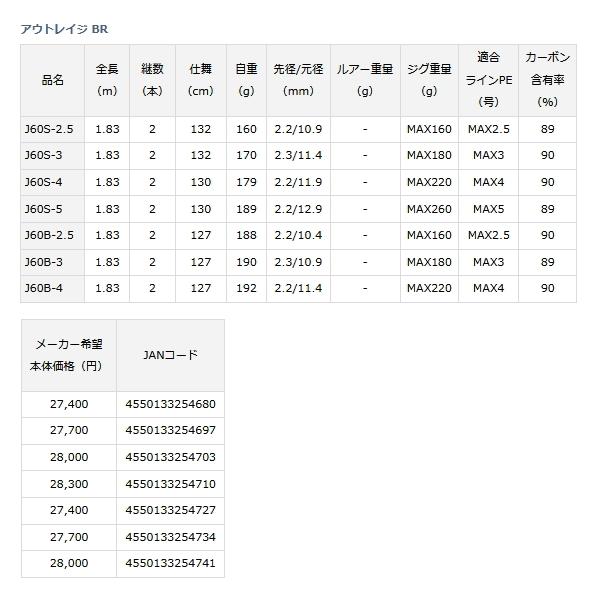Click the JANコード column header

click(170, 355)
